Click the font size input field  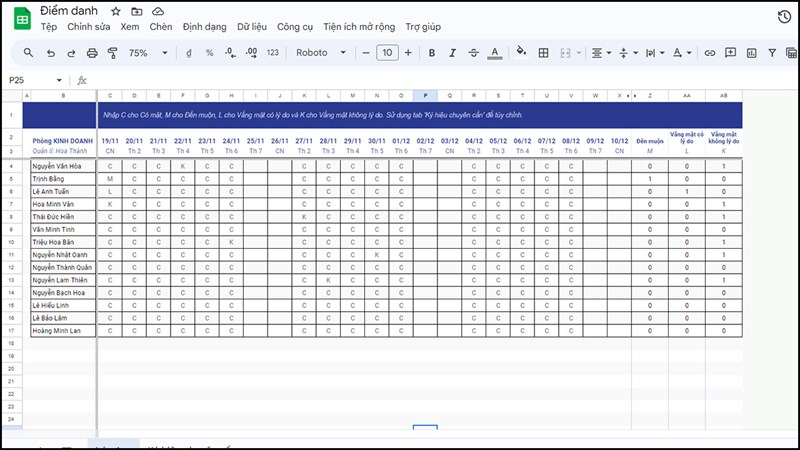pyautogui.click(x=386, y=53)
